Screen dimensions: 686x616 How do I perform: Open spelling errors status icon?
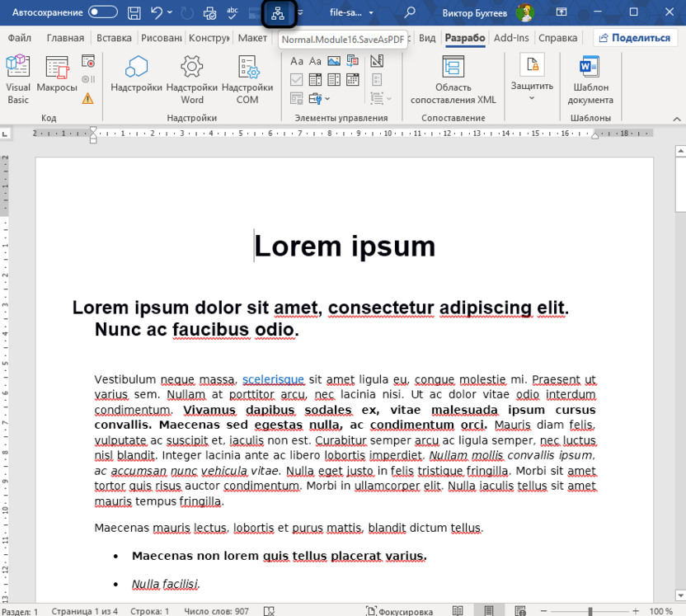269,611
